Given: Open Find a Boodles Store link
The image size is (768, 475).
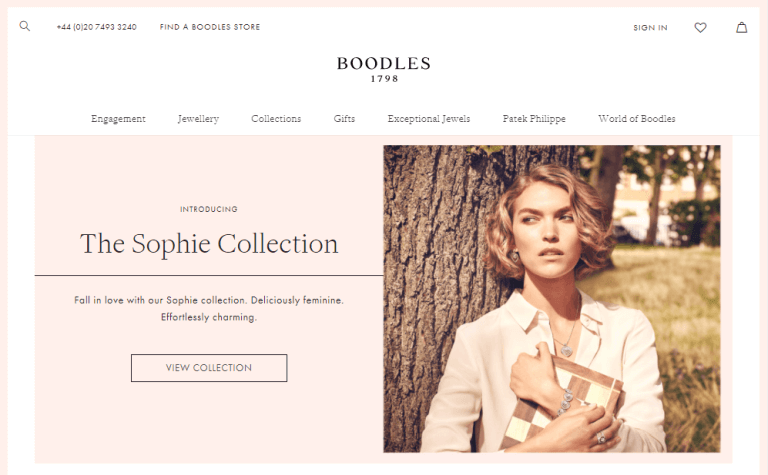Looking at the screenshot, I should (210, 27).
